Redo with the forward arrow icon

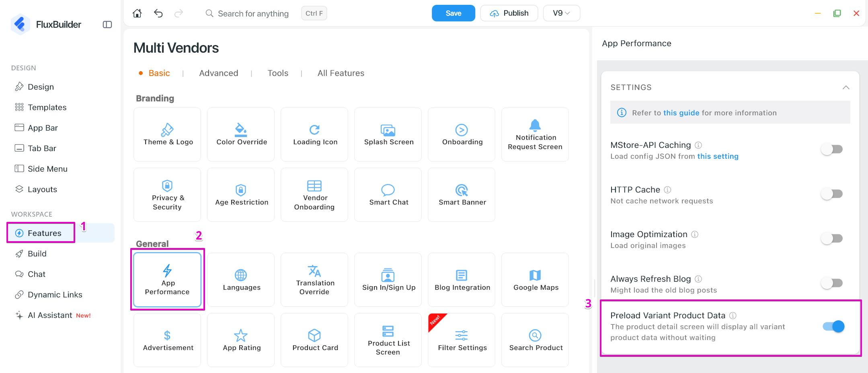click(x=179, y=13)
